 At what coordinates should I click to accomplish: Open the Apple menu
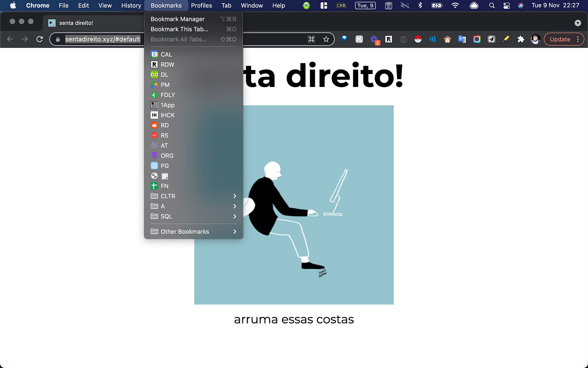13,5
